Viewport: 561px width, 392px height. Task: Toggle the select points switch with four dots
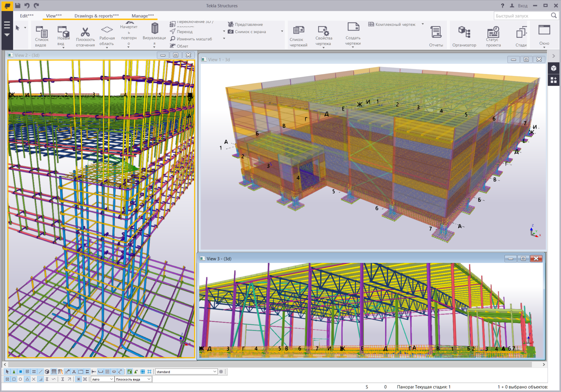[34, 371]
